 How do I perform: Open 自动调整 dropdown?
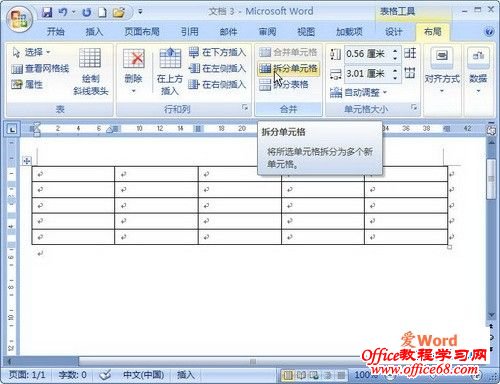click(358, 92)
